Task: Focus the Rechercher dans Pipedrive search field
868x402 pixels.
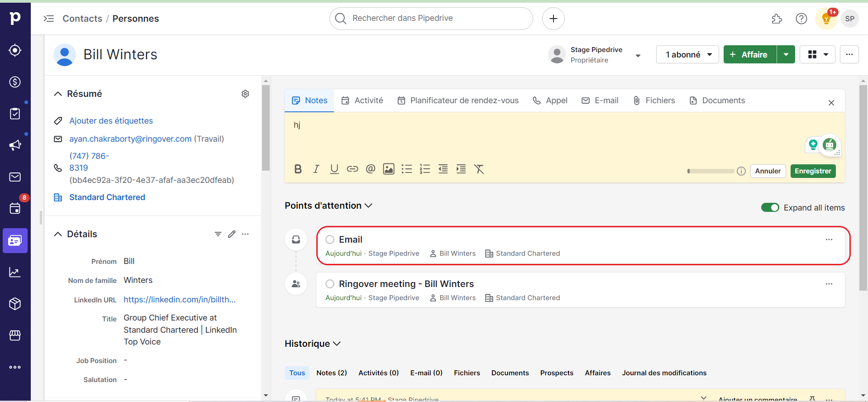Action: [x=431, y=19]
